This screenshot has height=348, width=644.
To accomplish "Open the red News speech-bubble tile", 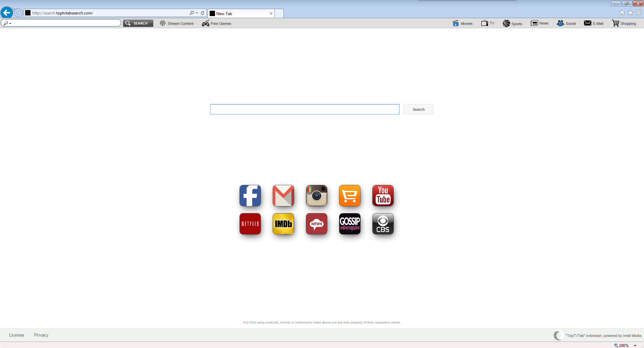I will click(317, 224).
